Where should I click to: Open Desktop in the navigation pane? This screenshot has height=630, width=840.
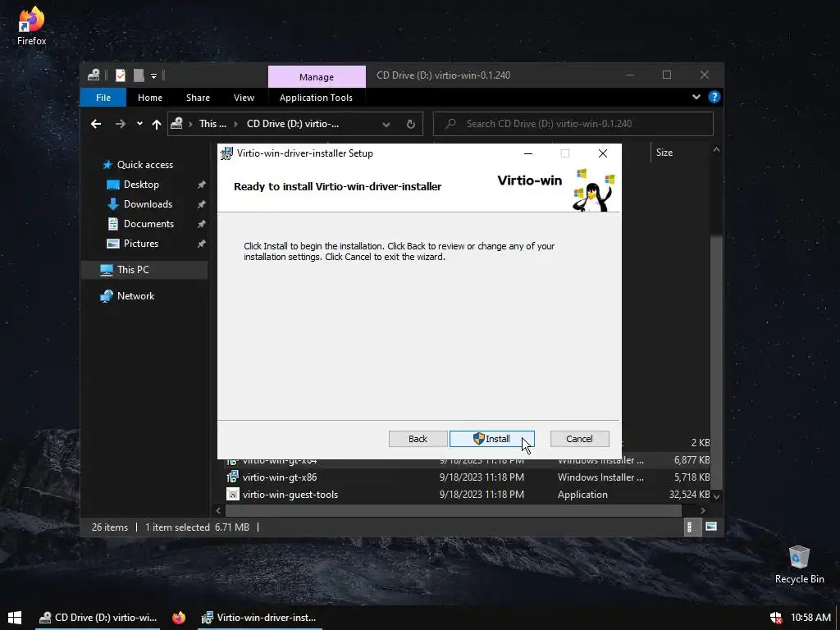[x=141, y=185]
